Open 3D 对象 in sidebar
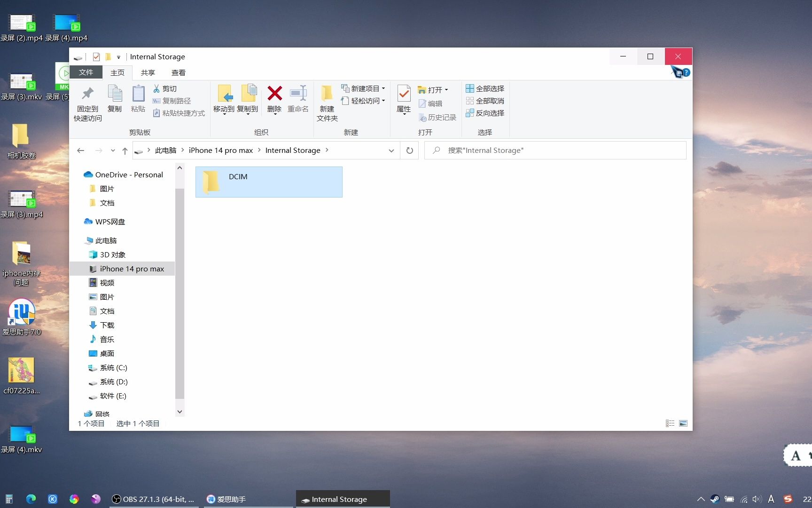 107,254
